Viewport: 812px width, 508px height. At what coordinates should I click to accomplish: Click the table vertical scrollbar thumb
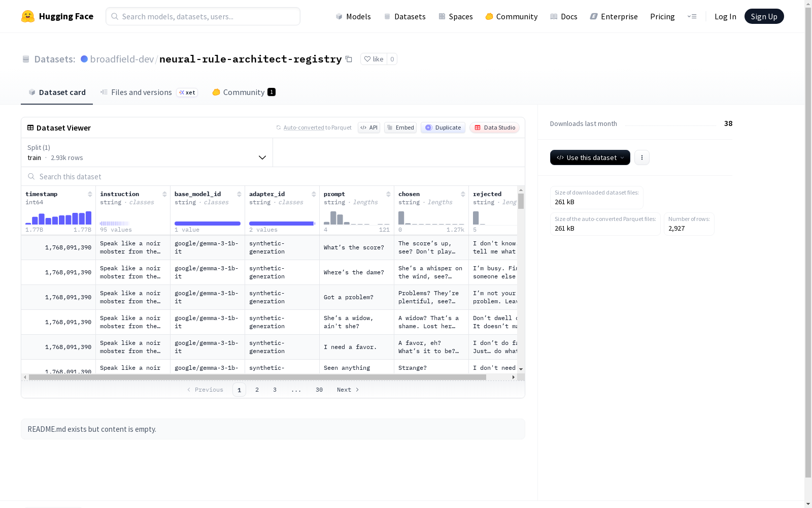click(521, 201)
